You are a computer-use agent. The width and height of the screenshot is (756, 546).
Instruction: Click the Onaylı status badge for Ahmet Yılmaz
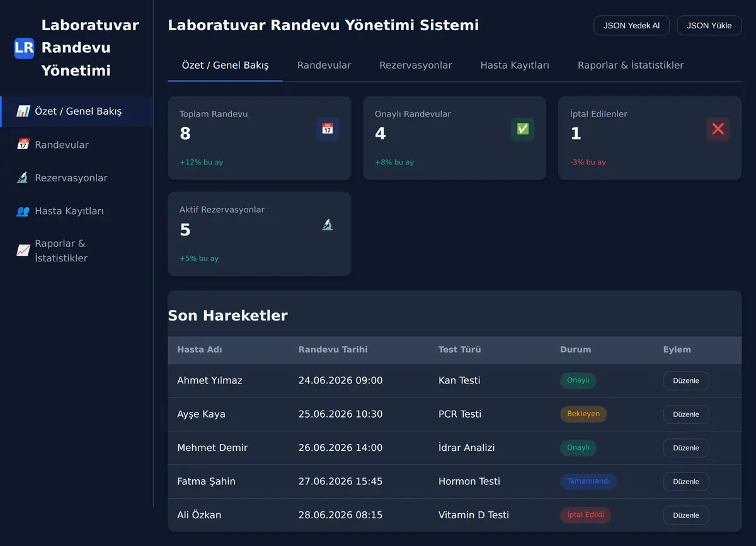coord(578,380)
